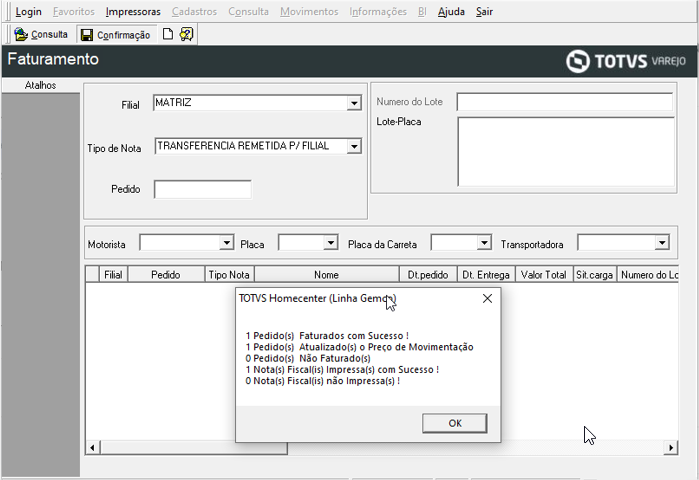This screenshot has width=699, height=480.
Task: Click the Numero do Lote column header
Action: (x=648, y=275)
